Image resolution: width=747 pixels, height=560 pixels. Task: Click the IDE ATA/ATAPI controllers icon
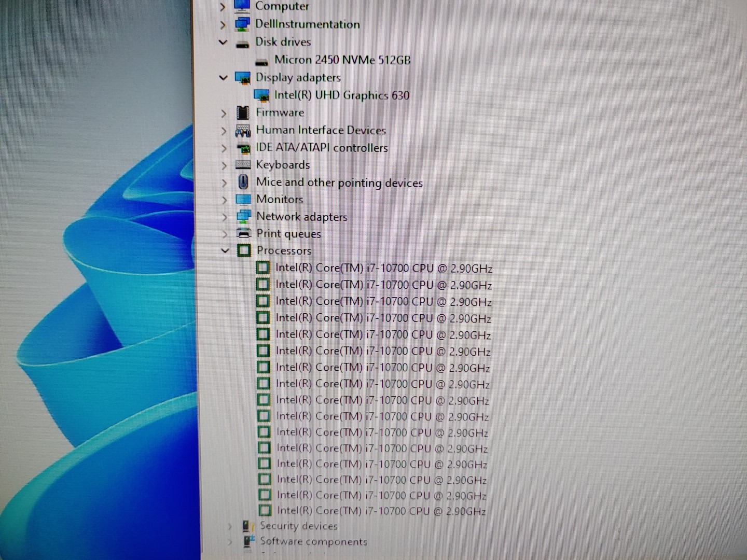[243, 148]
